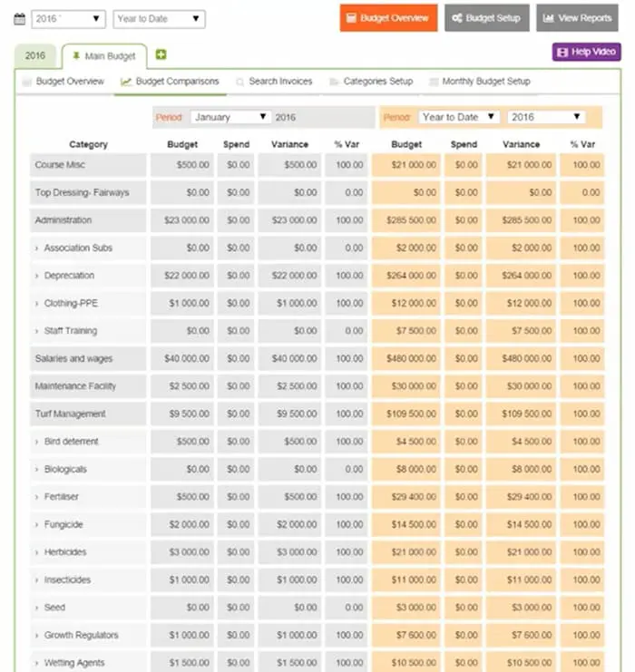
Task: Click Administration's $23 000.00 January budget
Action: [182, 220]
